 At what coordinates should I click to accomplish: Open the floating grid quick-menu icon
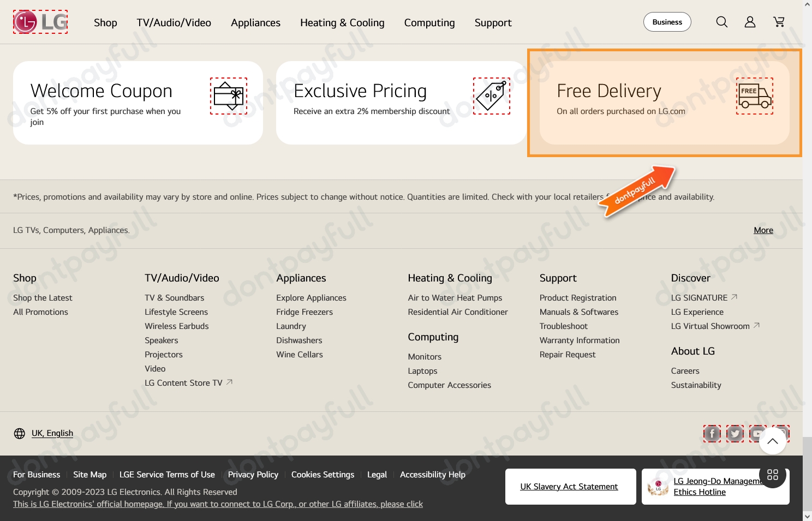(772, 475)
